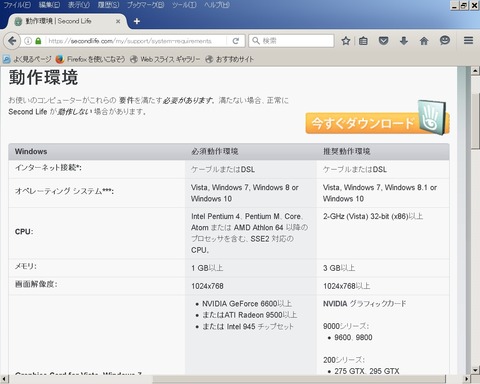The height and width of the screenshot is (384, 480).
Task: Open the Firefox hamburger menu
Action: click(468, 41)
